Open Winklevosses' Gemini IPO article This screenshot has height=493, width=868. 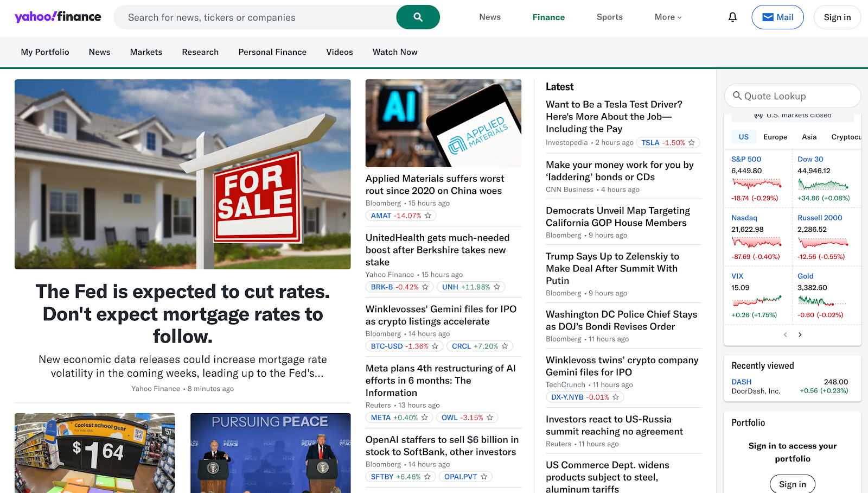click(x=441, y=315)
